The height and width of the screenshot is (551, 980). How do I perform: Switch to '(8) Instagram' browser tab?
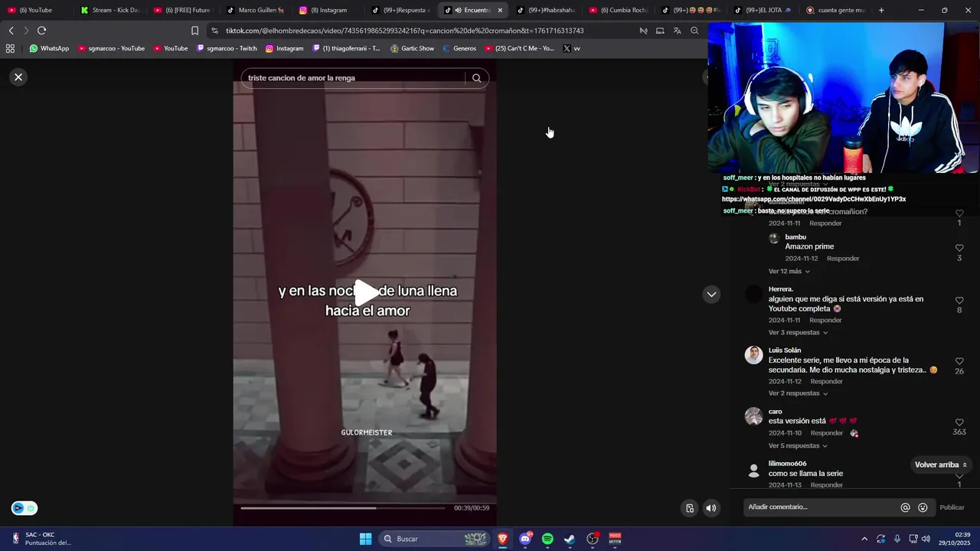[328, 10]
